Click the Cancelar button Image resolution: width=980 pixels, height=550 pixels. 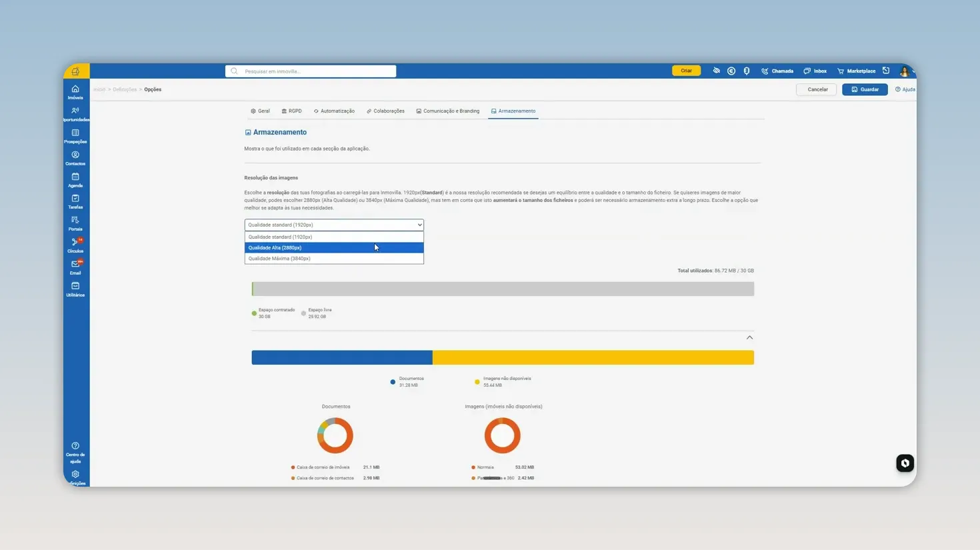point(817,89)
